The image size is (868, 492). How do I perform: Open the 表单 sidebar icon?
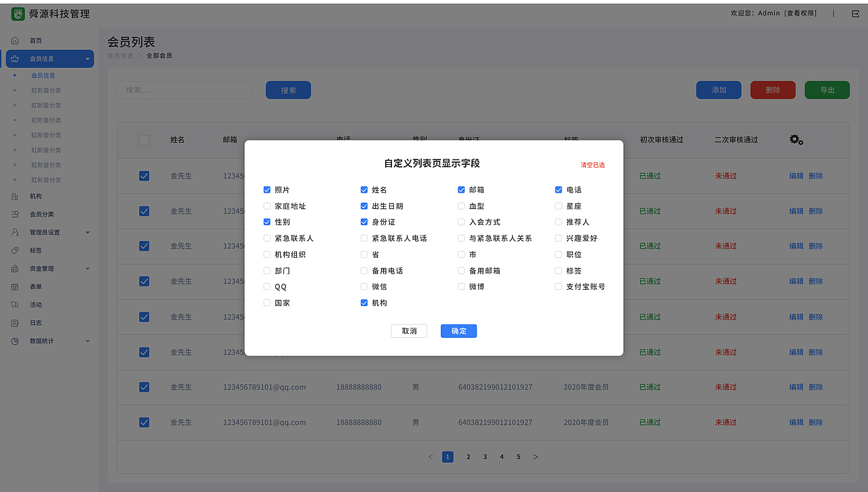click(14, 287)
